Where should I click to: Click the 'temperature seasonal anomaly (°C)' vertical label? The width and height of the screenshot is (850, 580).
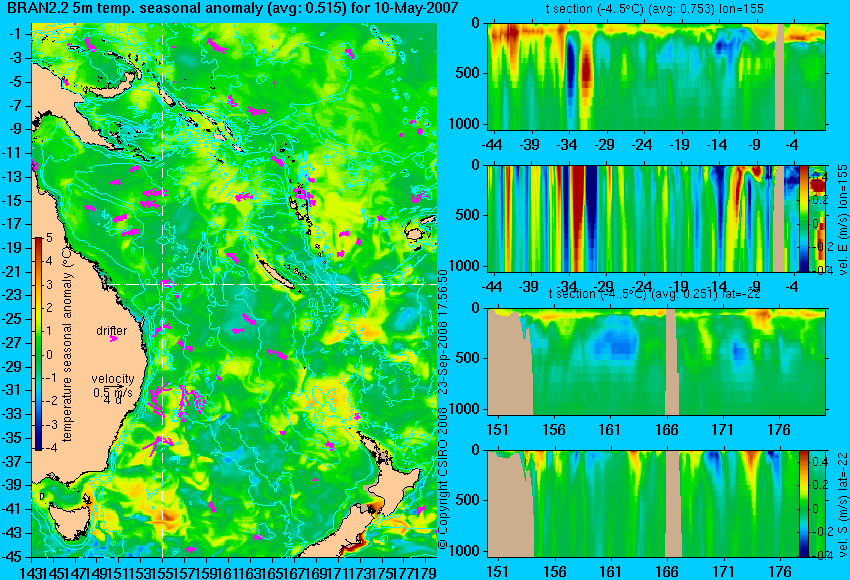click(67, 344)
